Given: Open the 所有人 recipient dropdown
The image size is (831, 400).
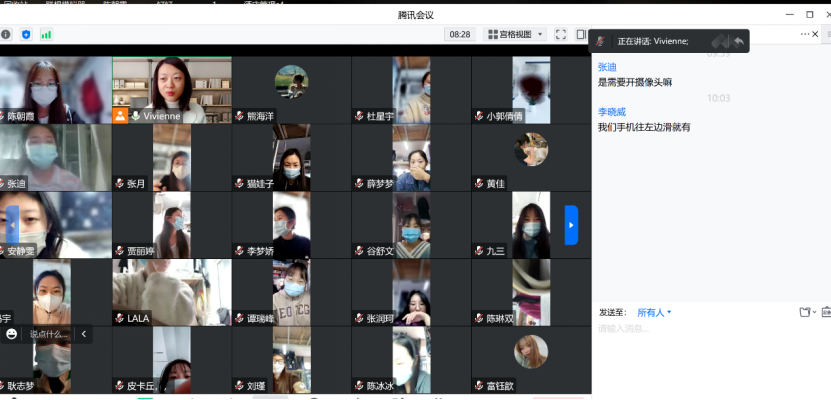Looking at the screenshot, I should [x=655, y=313].
